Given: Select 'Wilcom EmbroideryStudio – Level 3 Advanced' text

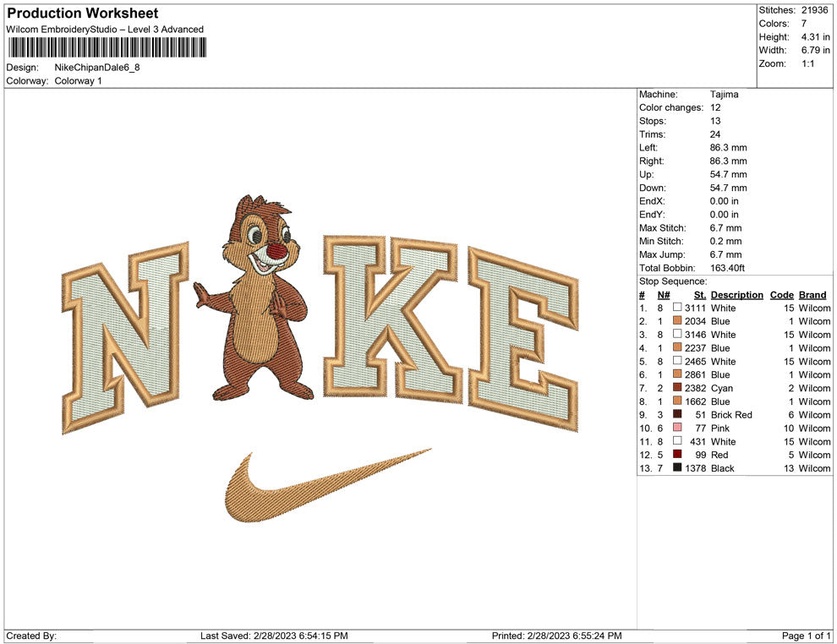Looking at the screenshot, I should point(105,30).
